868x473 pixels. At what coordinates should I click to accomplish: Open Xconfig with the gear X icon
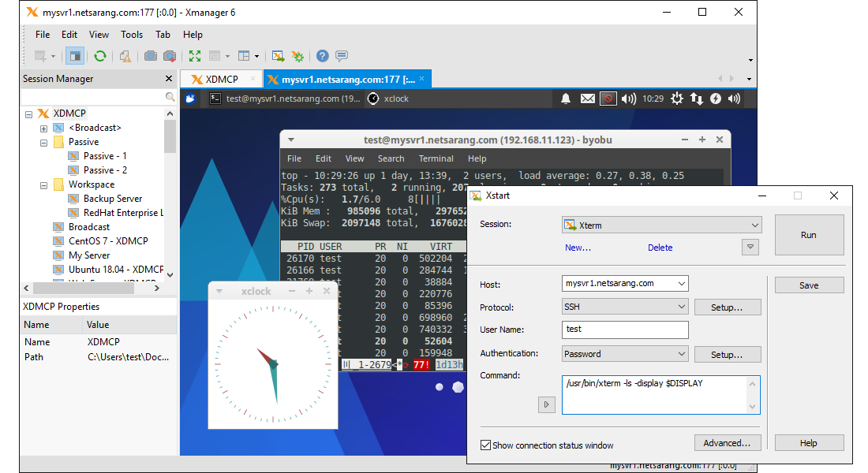(297, 56)
